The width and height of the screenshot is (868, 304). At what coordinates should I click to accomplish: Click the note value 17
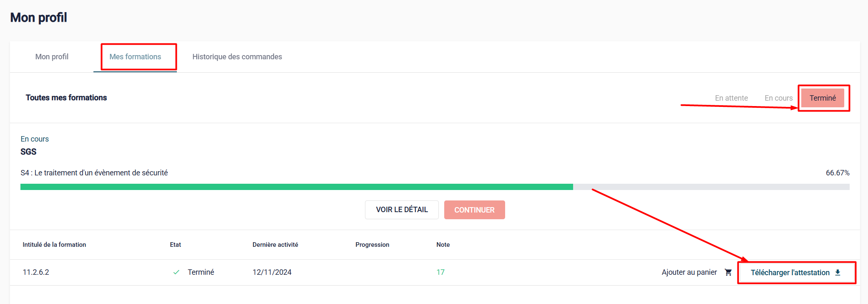tap(440, 272)
